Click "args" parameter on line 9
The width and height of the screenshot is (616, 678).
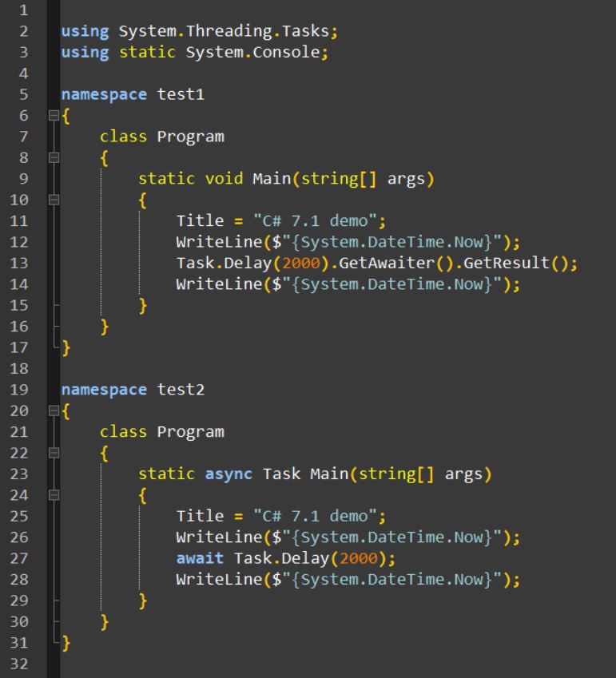click(x=406, y=179)
